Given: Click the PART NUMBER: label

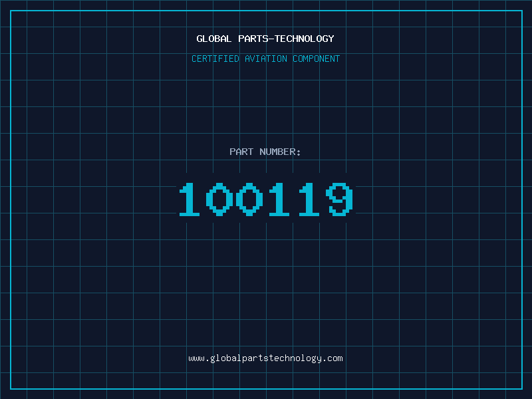Looking at the screenshot, I should click(x=265, y=152).
